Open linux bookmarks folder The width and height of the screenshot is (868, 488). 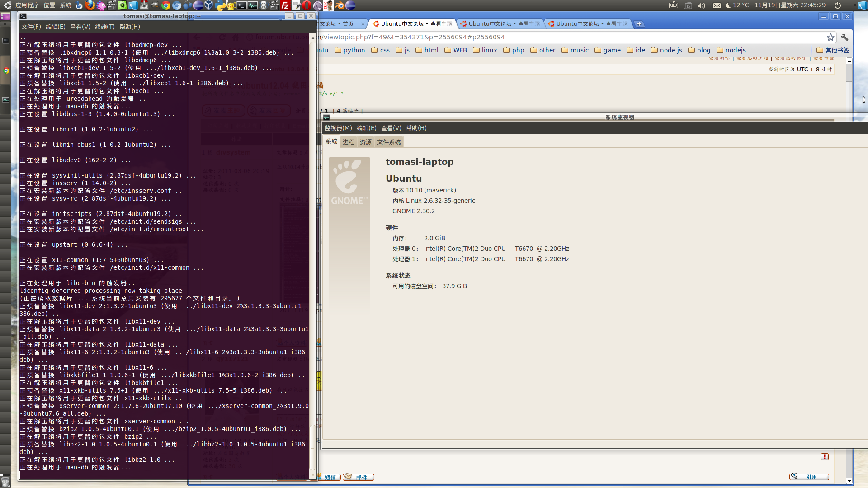click(485, 50)
